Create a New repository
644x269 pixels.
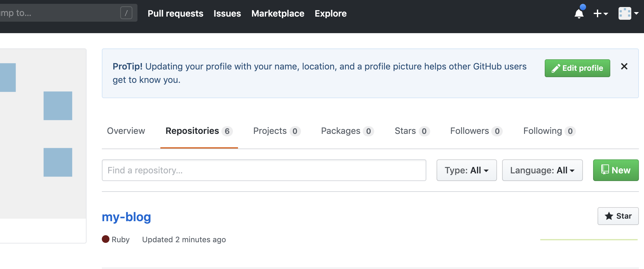[x=616, y=170]
